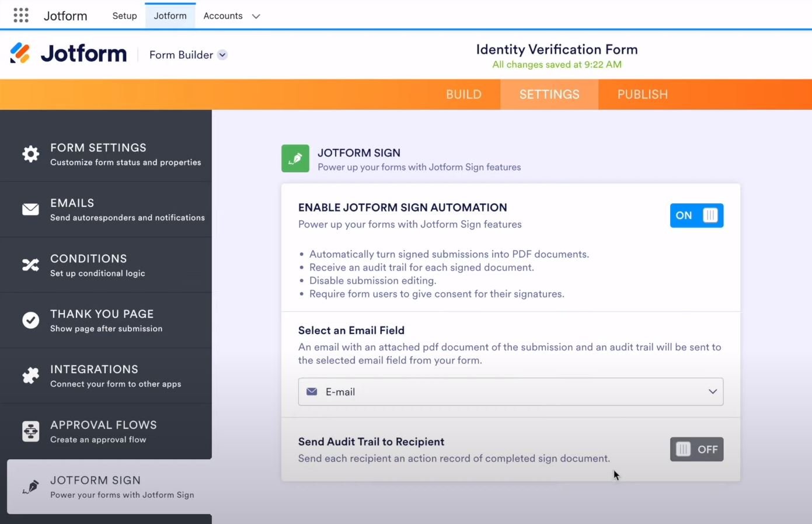Select the SETTINGS tab
Image resolution: width=812 pixels, height=524 pixels.
(549, 95)
